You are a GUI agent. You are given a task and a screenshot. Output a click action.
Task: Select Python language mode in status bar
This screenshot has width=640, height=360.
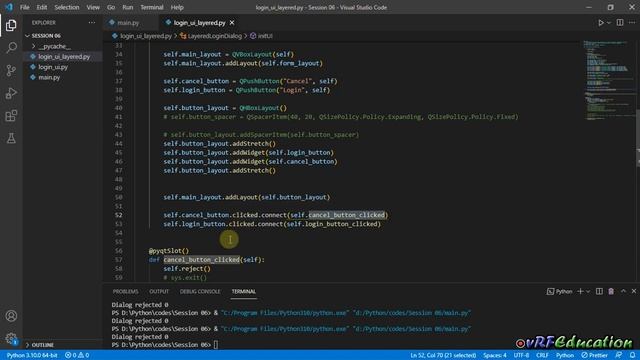click(564, 355)
